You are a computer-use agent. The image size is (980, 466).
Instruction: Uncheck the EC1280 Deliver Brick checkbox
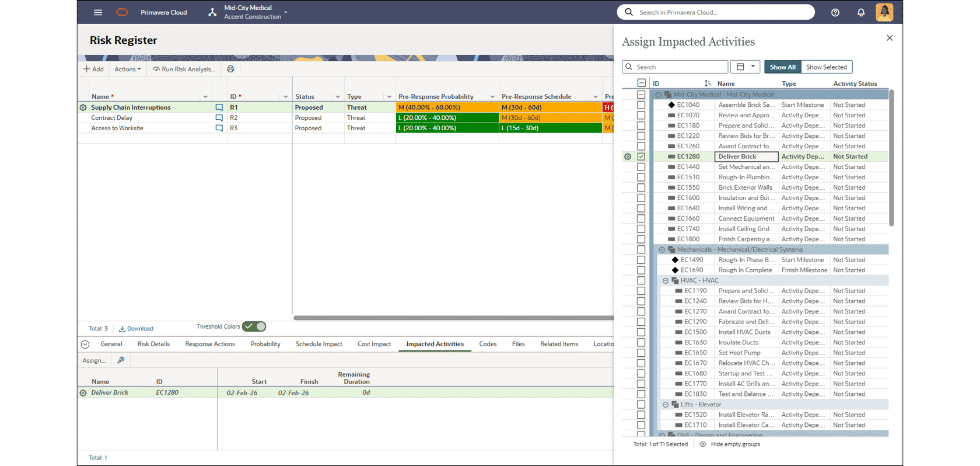641,157
